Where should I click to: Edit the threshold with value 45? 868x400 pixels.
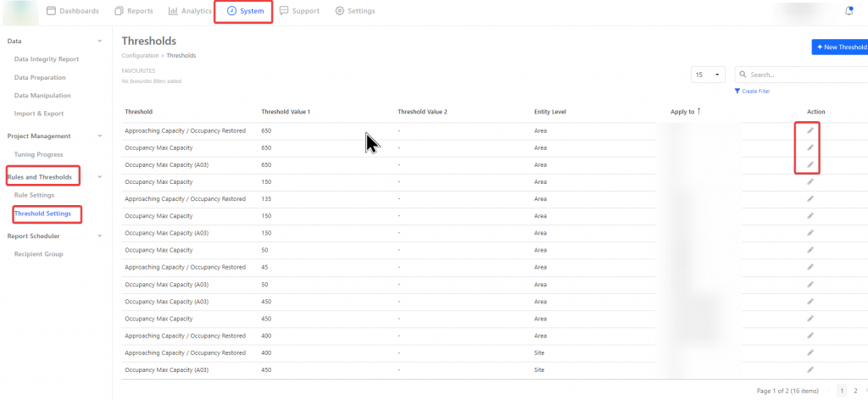810,267
